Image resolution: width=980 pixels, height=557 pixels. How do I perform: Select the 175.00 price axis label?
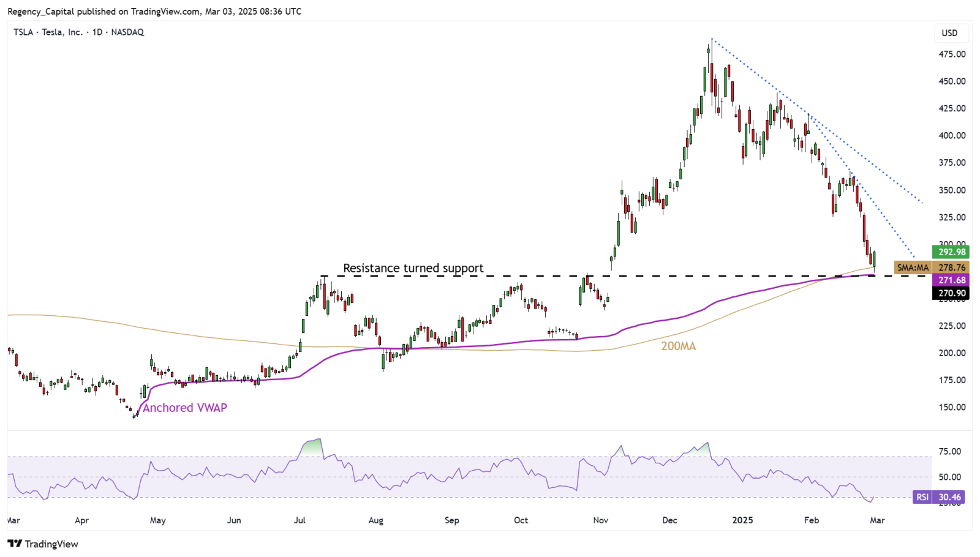[952, 380]
